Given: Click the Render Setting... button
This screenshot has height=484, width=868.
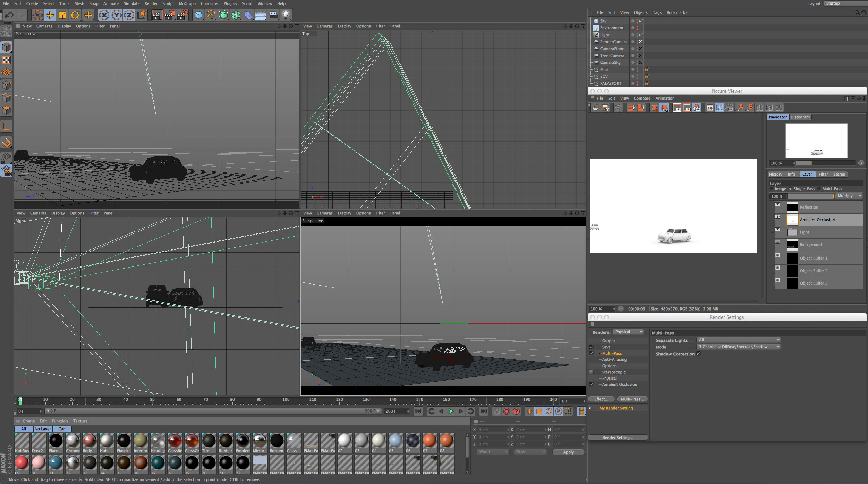Looking at the screenshot, I should tap(618, 438).
